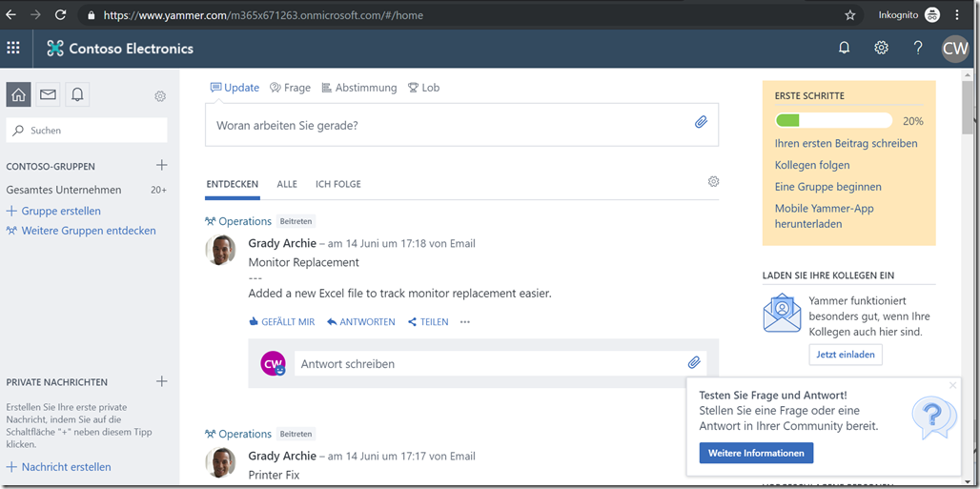The height and width of the screenshot is (489, 980).
Task: Click Beitreten for second Operations group post
Action: [x=296, y=434]
